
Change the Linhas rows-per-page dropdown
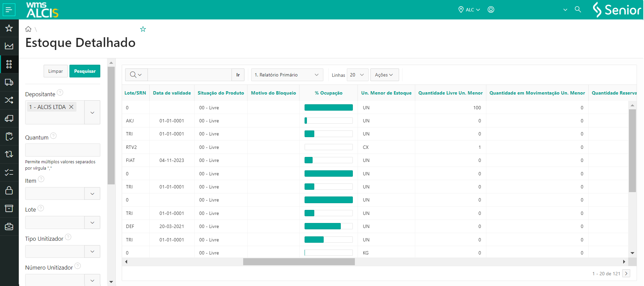tap(357, 75)
